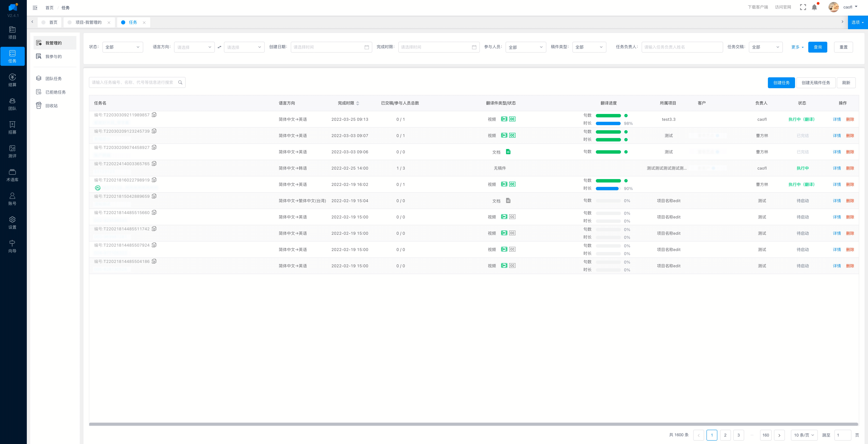Screen dimensions: 868x444
Task: Copy task number T22022414003365765
Action: (x=154, y=164)
